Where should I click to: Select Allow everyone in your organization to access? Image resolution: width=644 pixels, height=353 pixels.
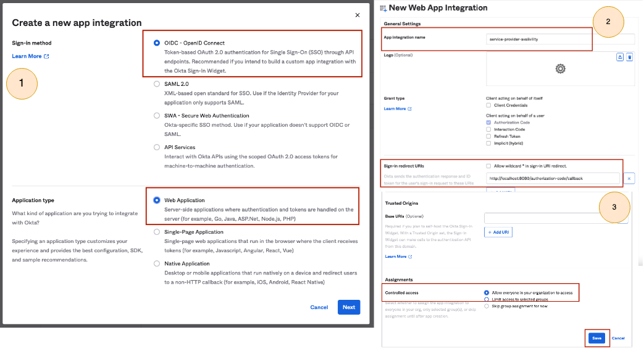487,293
